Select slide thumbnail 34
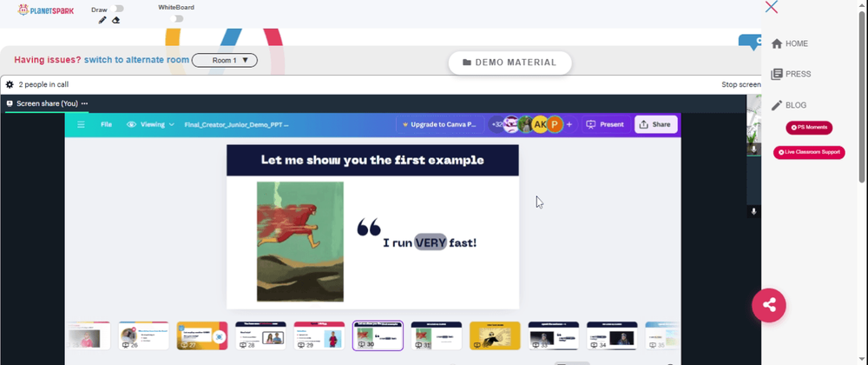 (x=612, y=335)
